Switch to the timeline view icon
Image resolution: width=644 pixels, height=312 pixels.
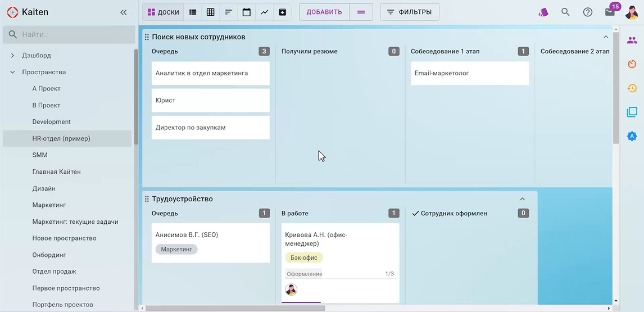click(x=229, y=12)
